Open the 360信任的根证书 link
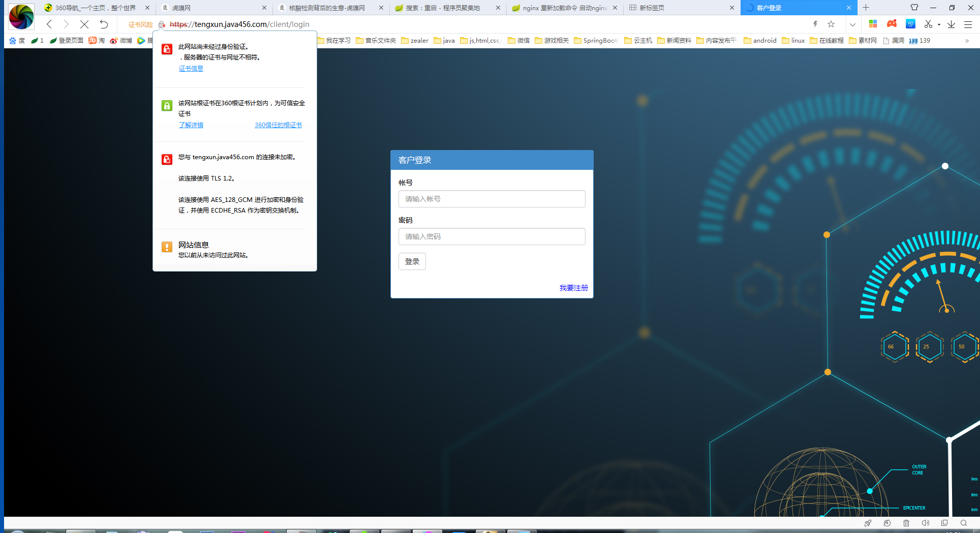This screenshot has height=533, width=980. [278, 125]
